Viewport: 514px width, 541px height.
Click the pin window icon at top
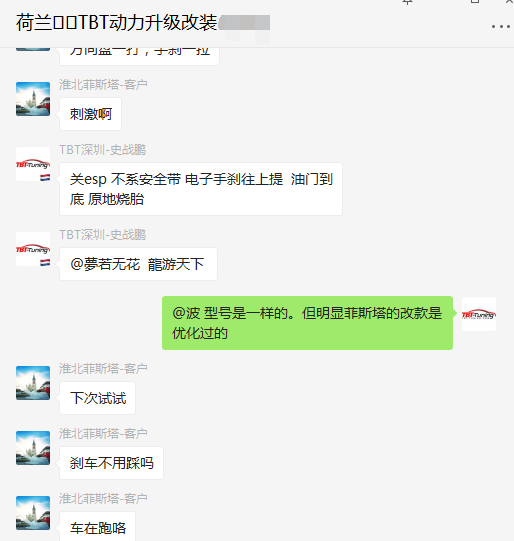coord(407,2)
